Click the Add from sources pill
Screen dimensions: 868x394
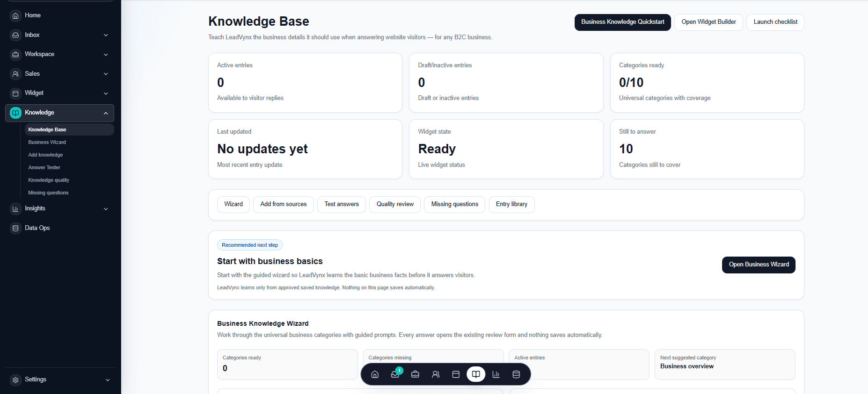(284, 204)
